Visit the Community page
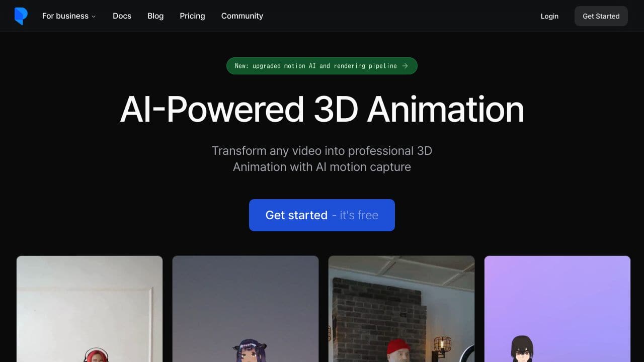This screenshot has width=644, height=362. point(242,16)
